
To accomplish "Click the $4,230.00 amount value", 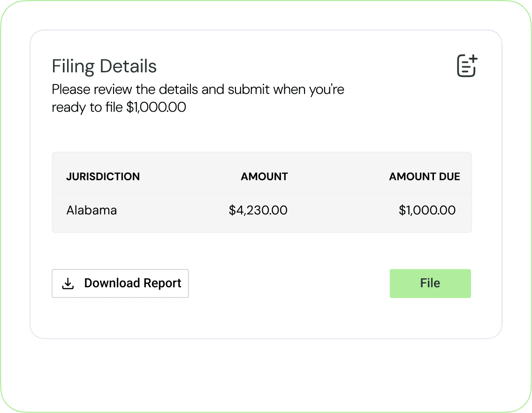I will pos(258,210).
